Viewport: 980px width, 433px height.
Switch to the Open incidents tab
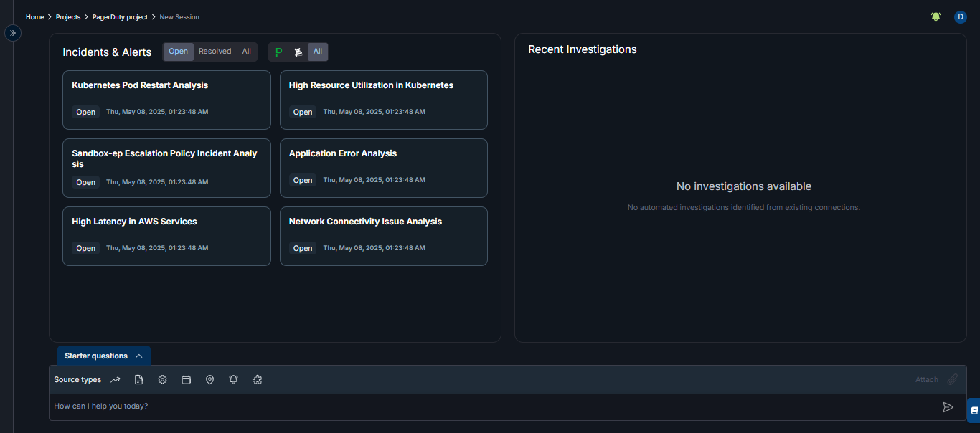pyautogui.click(x=178, y=52)
